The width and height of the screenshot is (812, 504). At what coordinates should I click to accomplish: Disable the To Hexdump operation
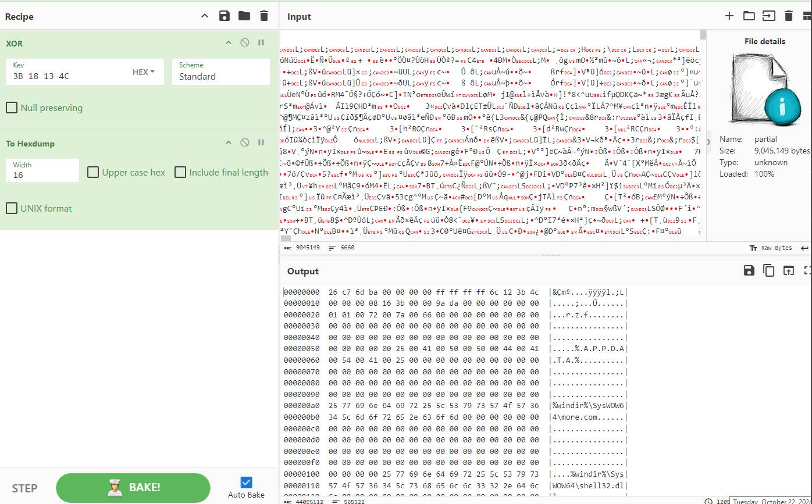click(245, 142)
